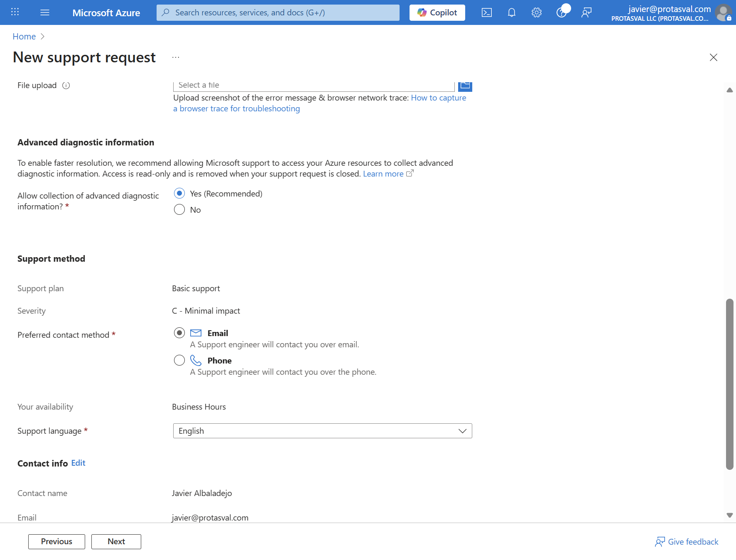
Task: Click the Next button
Action: coord(116,542)
